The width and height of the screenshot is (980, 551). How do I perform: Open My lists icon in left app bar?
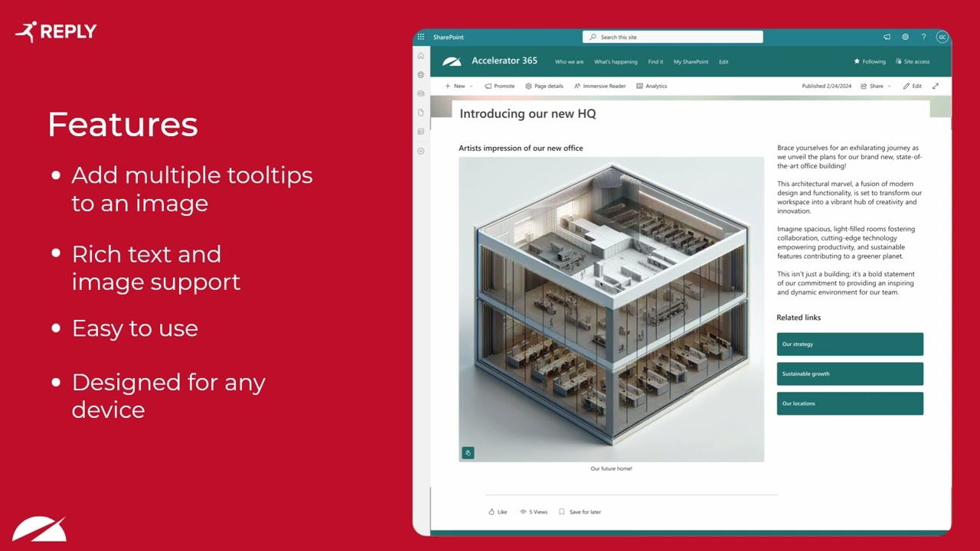pyautogui.click(x=420, y=132)
